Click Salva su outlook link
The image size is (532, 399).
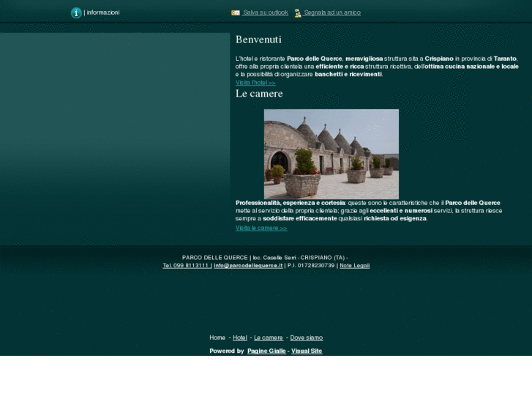click(x=266, y=12)
